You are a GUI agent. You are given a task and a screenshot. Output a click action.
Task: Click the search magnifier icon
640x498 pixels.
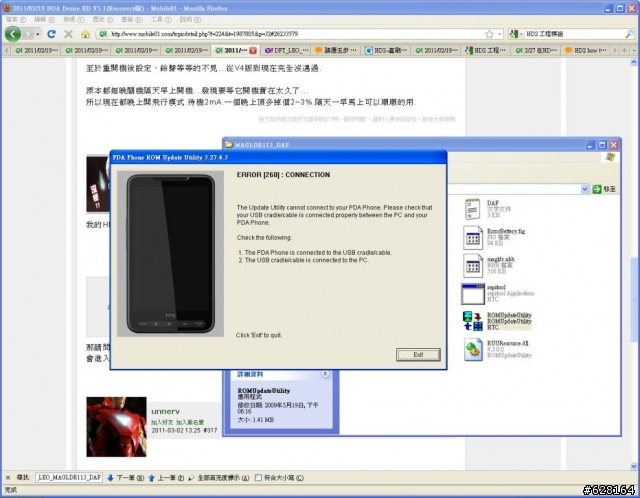click(x=629, y=34)
